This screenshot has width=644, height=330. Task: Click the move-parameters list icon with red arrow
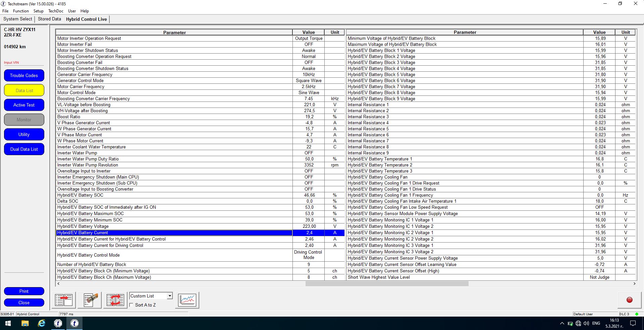(x=64, y=300)
